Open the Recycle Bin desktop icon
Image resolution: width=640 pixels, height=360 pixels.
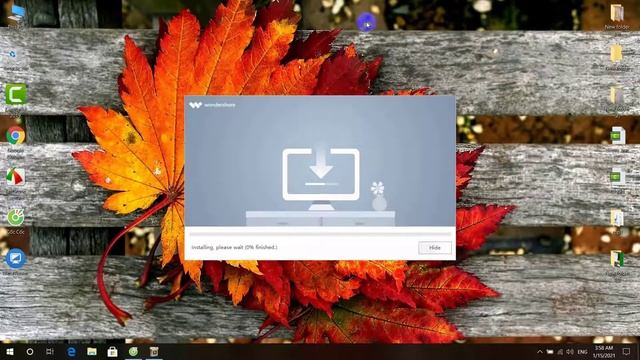[13, 58]
